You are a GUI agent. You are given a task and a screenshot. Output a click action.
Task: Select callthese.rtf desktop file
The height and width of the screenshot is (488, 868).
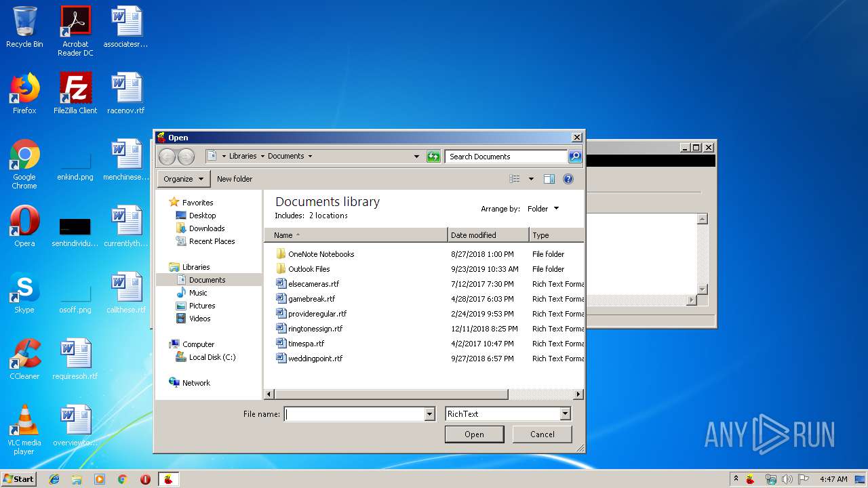126,293
